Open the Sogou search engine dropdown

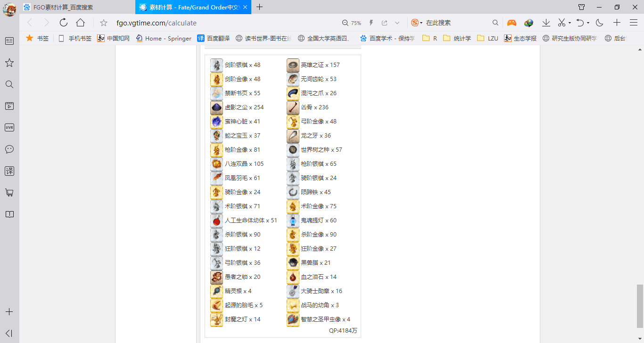pyautogui.click(x=417, y=23)
